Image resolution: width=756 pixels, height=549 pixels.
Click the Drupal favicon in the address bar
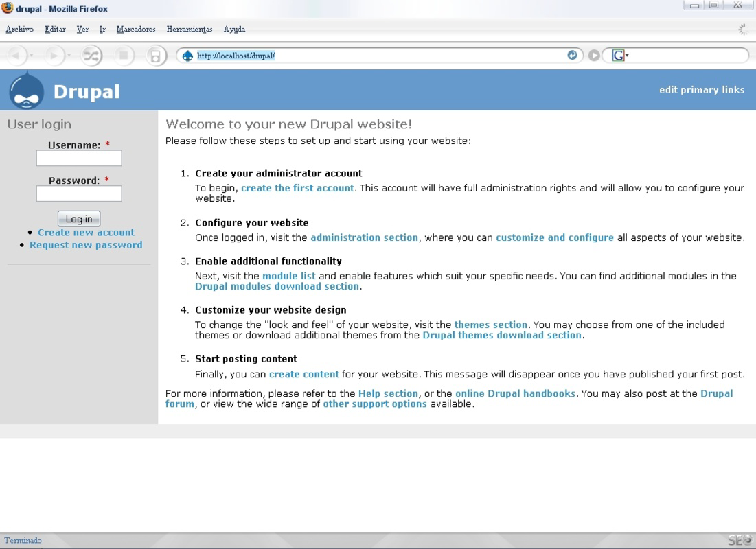pyautogui.click(x=187, y=56)
